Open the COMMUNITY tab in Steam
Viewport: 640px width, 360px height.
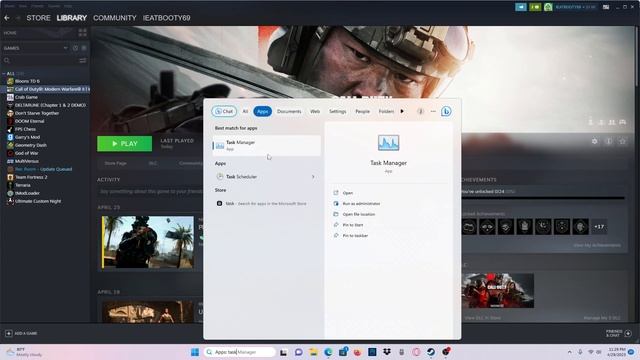(x=115, y=18)
